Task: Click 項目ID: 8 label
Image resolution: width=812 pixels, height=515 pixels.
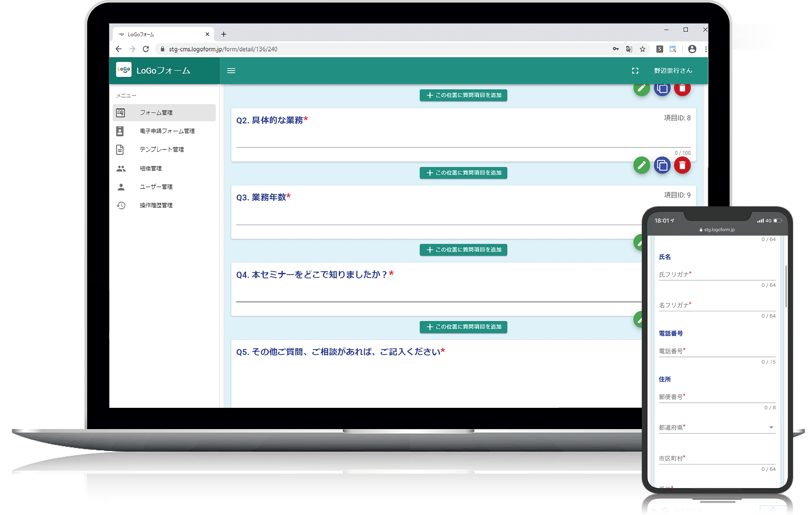Action: click(x=677, y=118)
